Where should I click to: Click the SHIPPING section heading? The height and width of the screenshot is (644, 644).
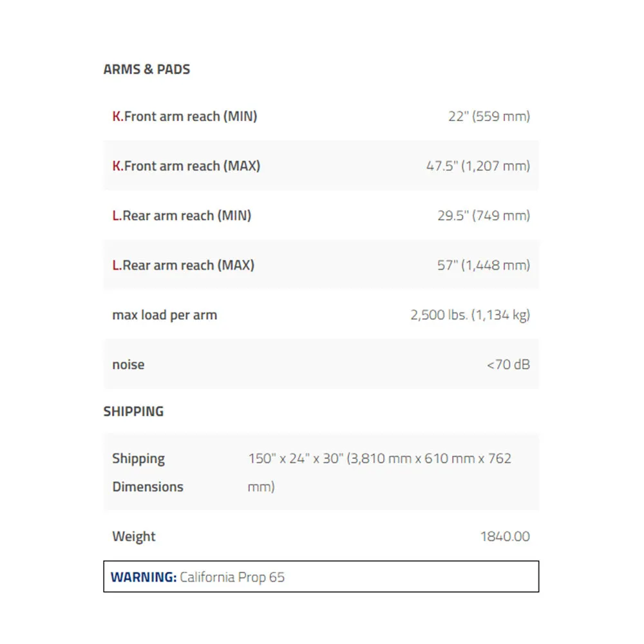point(133,411)
